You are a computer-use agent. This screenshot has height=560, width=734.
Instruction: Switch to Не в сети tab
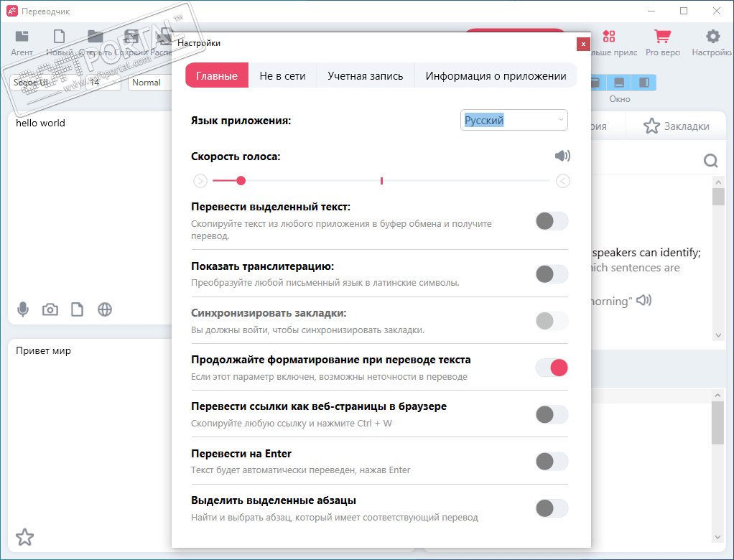pos(282,76)
